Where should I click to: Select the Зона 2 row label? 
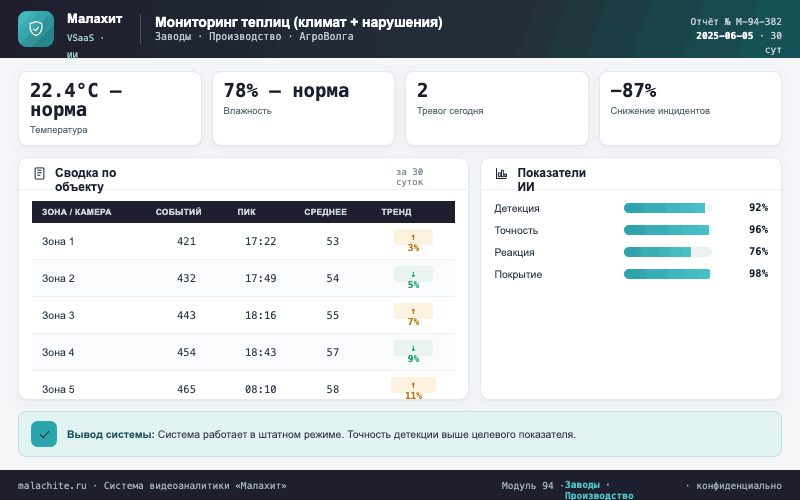point(58,279)
